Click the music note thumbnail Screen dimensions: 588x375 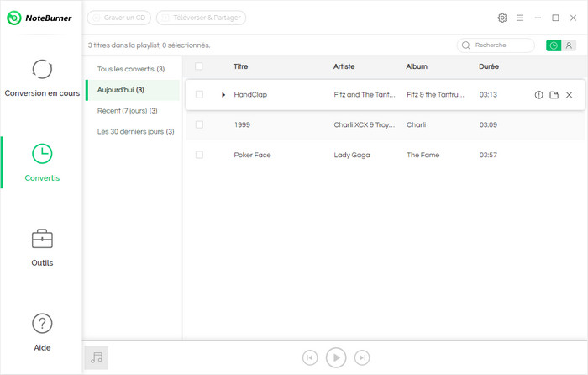(97, 357)
